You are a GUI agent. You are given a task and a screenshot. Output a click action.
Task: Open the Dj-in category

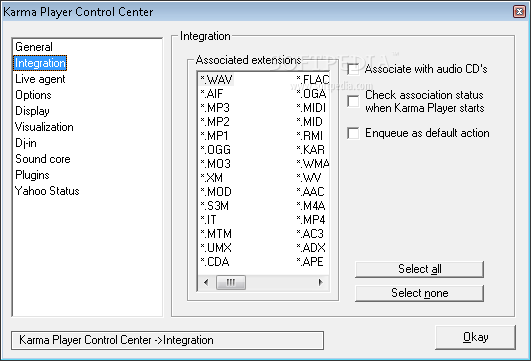coord(26,143)
